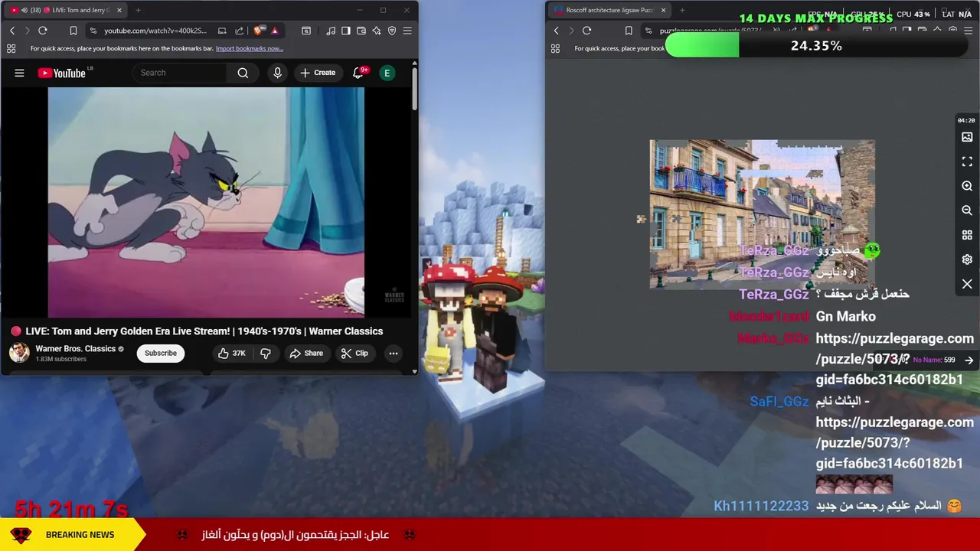
Task: Open apps grid in puzzle window bookmarks bar
Action: coord(555,48)
